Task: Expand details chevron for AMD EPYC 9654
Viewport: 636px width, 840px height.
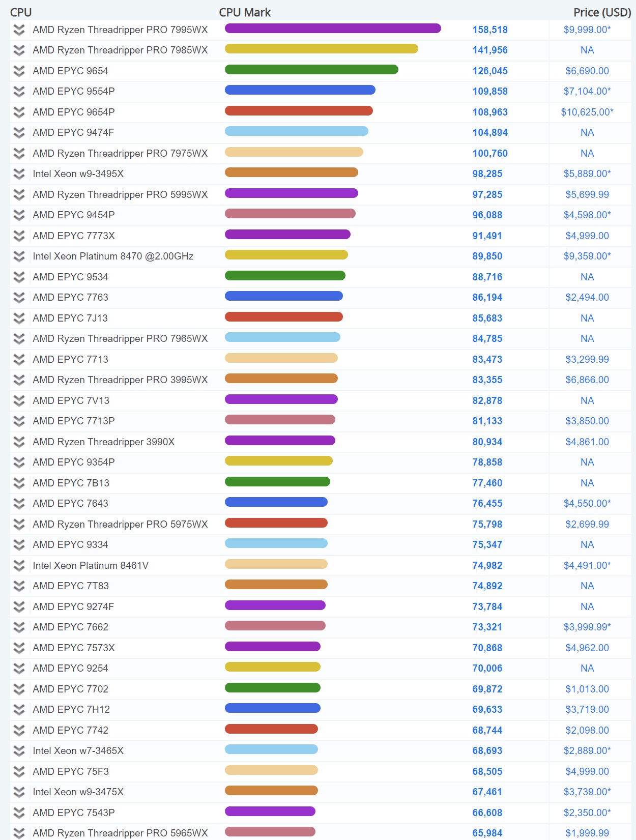Action: coord(19,71)
